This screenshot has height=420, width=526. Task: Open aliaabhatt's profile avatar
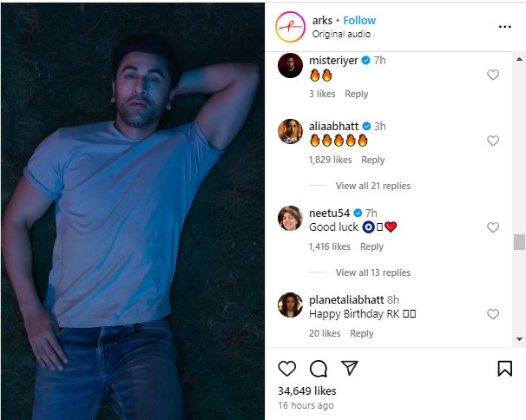point(289,132)
